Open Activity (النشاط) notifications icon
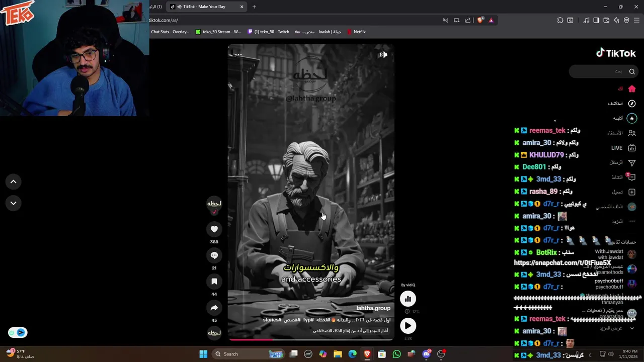644x362 pixels. point(632,177)
